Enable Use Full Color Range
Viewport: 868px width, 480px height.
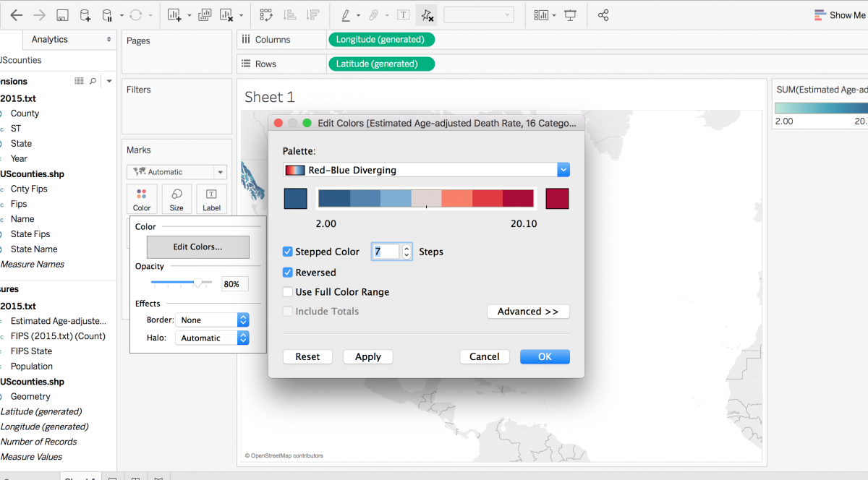287,292
